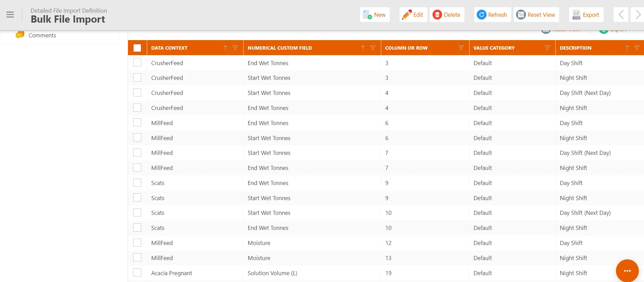Open the hamburger navigation menu
Screen dimensions: 644x282
click(x=10, y=15)
